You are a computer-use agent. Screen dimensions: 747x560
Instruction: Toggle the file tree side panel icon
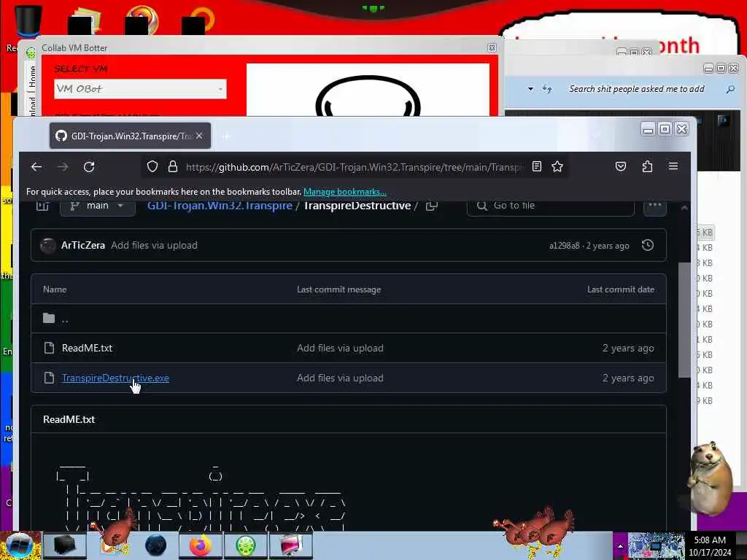(x=43, y=206)
